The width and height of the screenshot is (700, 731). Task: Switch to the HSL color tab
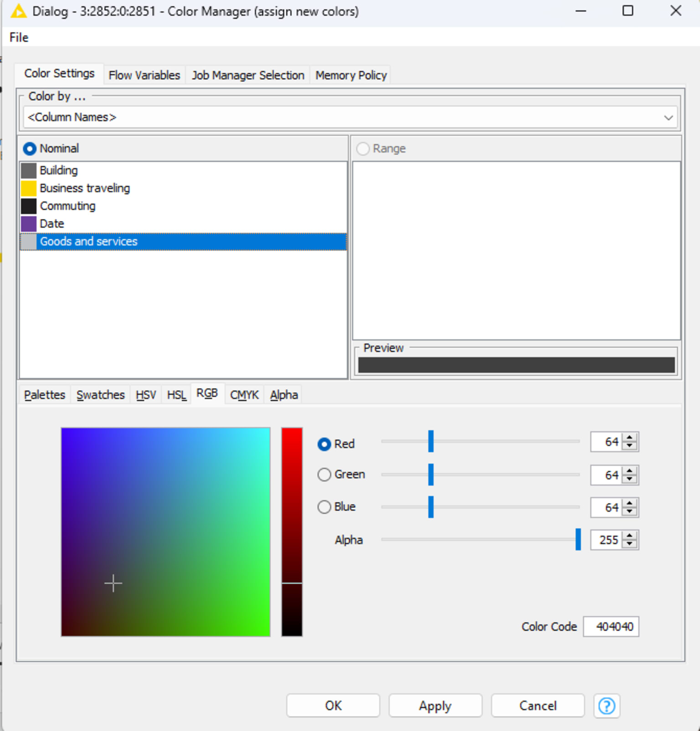point(177,395)
